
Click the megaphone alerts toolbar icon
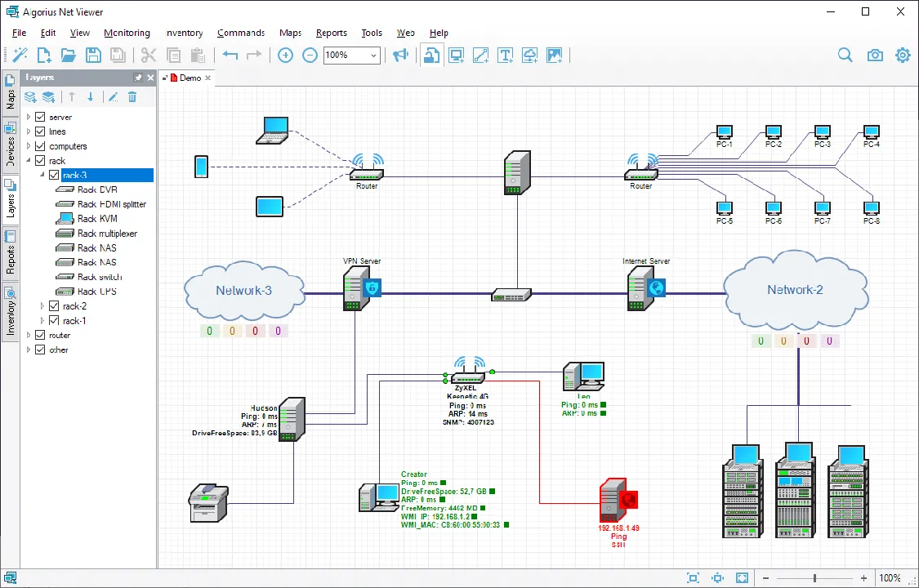click(400, 55)
